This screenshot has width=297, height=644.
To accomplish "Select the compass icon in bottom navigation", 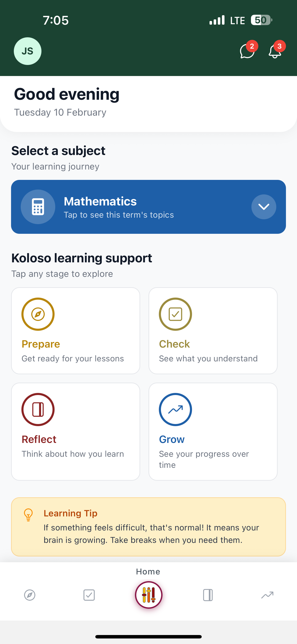I will pos(29,595).
